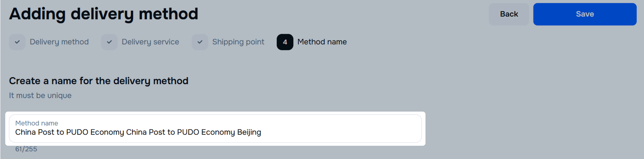Click the first 'Economy' word in the name field
644x159 pixels.
pos(107,132)
